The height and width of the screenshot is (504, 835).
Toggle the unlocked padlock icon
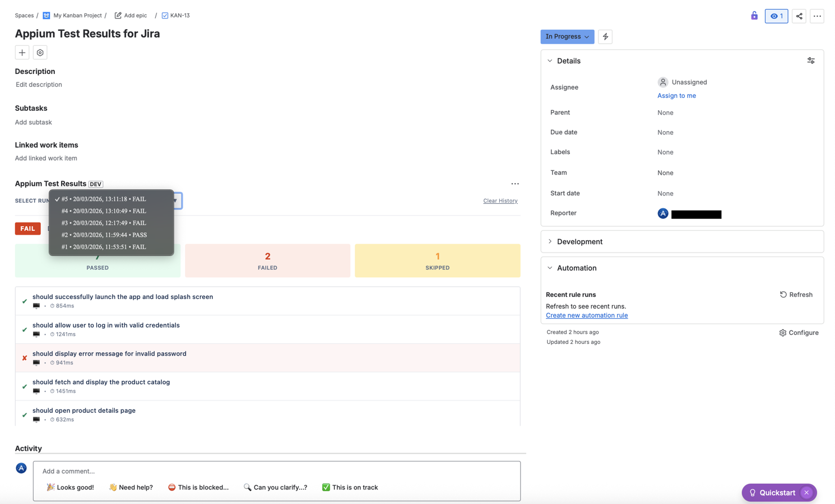[754, 16]
